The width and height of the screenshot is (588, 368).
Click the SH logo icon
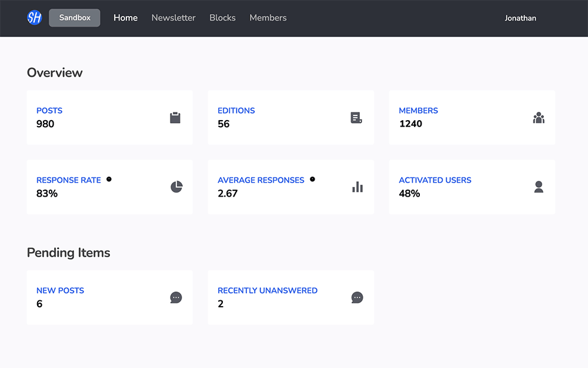point(35,18)
